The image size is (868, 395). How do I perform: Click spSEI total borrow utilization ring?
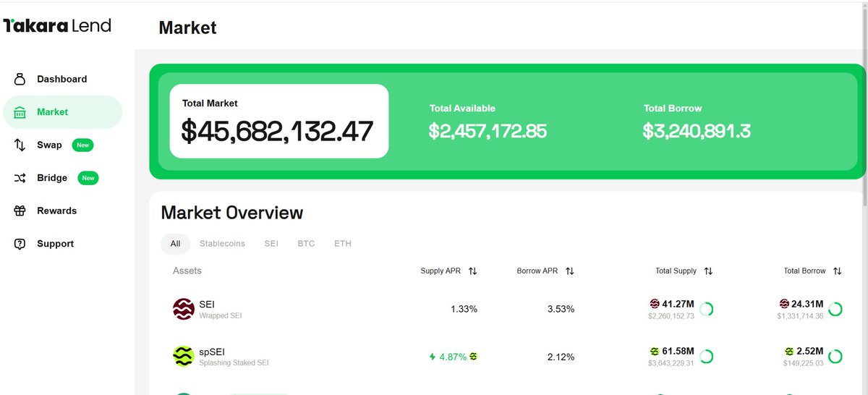click(x=835, y=356)
